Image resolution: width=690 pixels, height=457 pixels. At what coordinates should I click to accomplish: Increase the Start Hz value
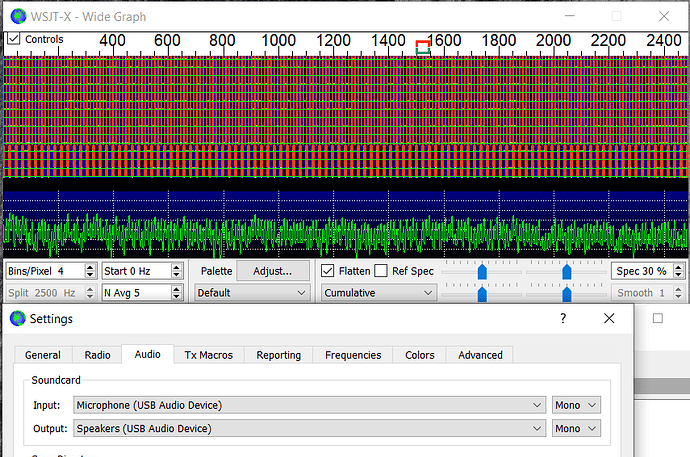[176, 267]
